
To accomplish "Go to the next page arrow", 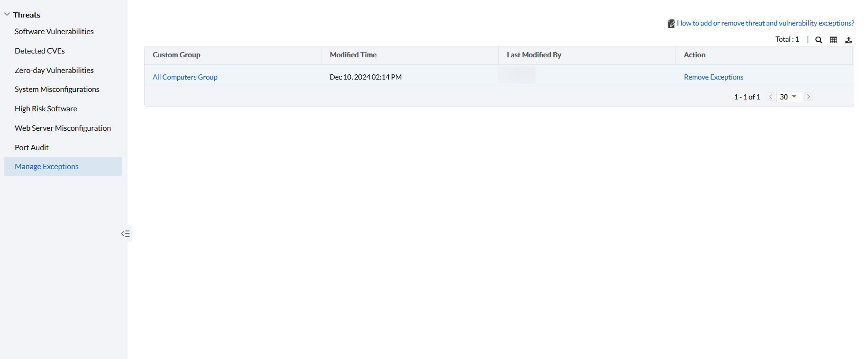I will pos(809,97).
